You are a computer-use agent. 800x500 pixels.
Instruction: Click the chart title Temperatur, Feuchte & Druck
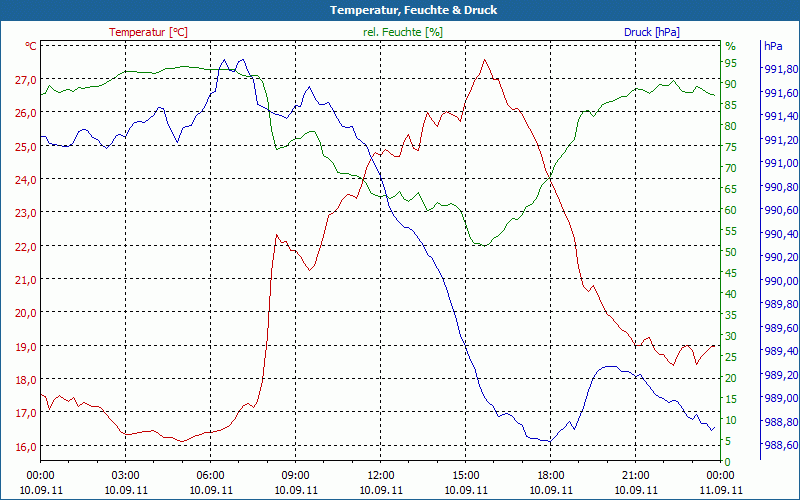pyautogui.click(x=413, y=10)
